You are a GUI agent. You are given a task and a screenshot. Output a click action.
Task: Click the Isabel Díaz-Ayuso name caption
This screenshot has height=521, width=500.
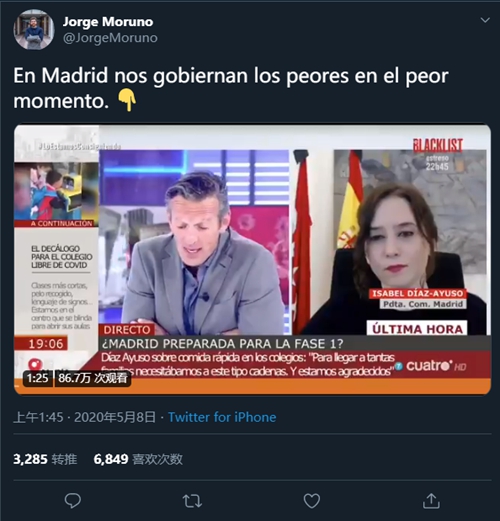[x=417, y=294]
